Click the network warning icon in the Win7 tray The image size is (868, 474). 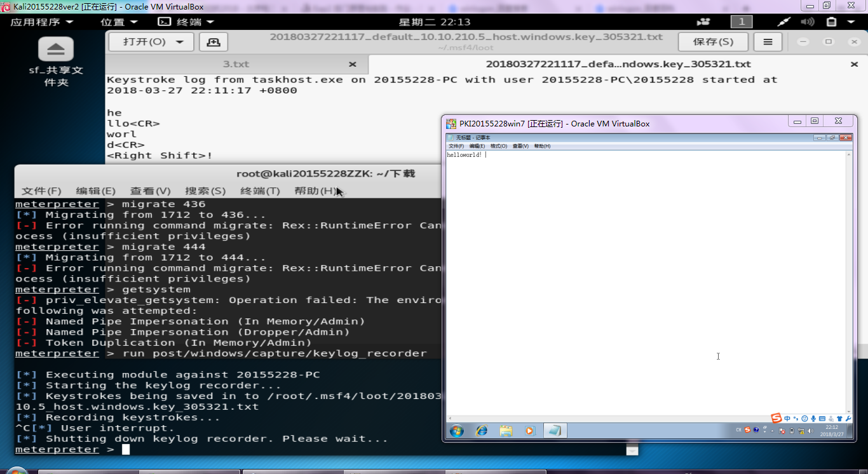pyautogui.click(x=801, y=431)
